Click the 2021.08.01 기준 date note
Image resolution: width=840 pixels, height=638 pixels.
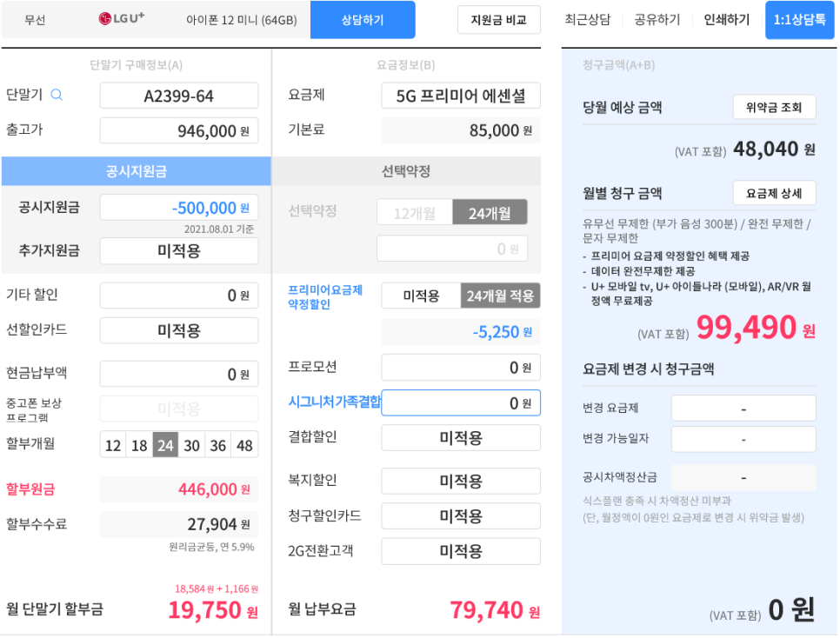[219, 229]
